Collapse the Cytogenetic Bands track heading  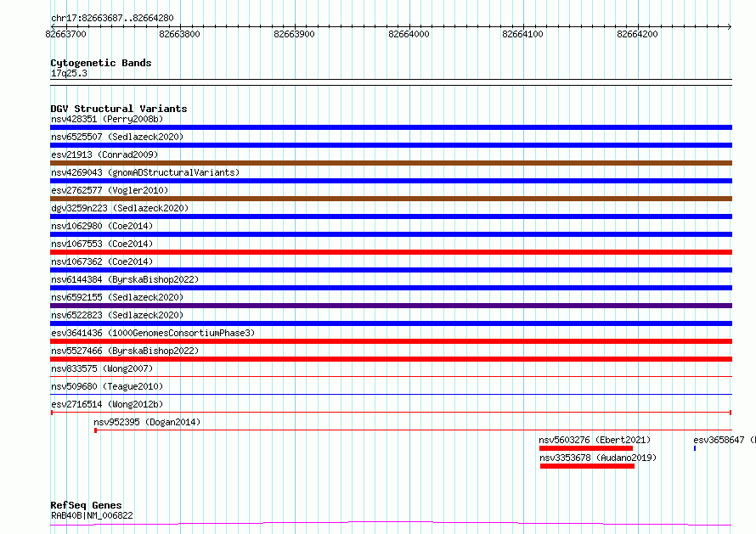pyautogui.click(x=100, y=63)
